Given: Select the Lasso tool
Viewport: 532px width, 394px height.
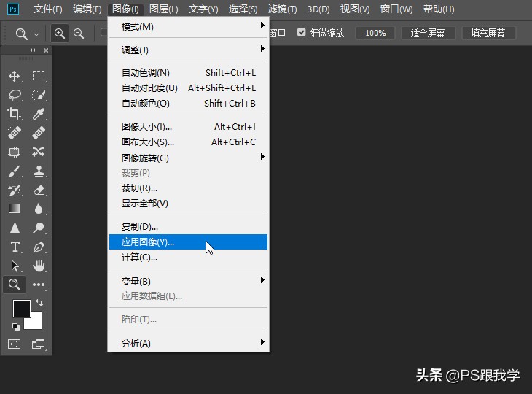Looking at the screenshot, I should [x=15, y=95].
